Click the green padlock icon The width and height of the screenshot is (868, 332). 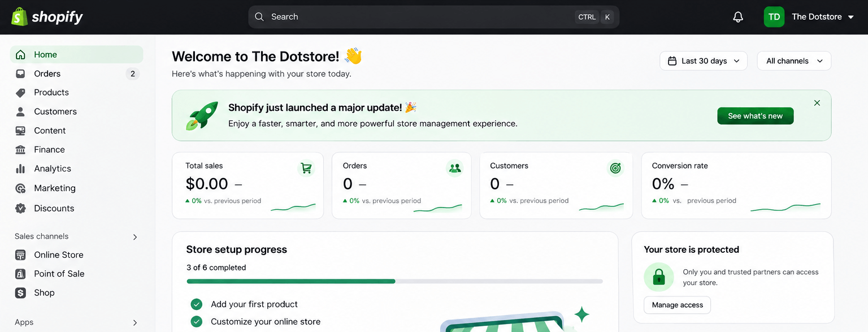(x=659, y=277)
